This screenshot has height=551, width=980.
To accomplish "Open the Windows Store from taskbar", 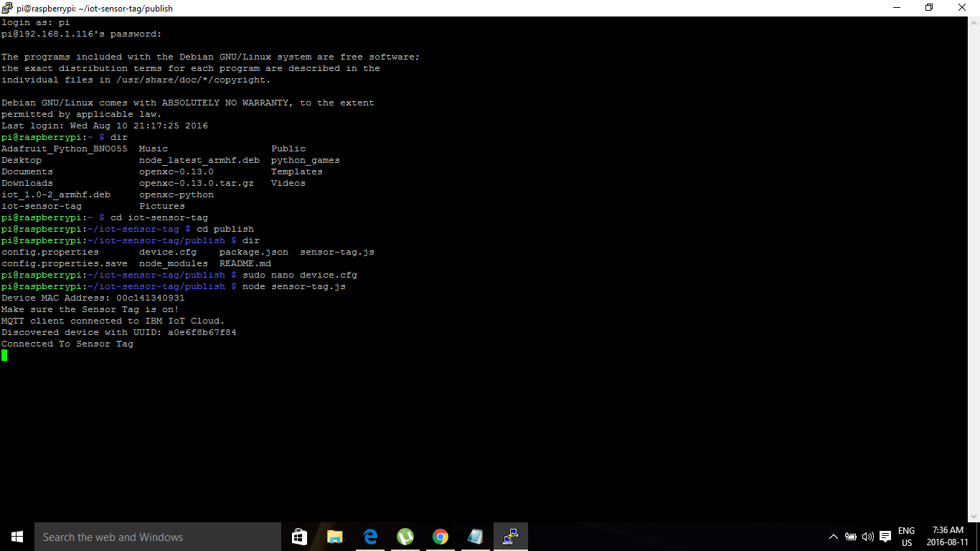I will (x=300, y=537).
